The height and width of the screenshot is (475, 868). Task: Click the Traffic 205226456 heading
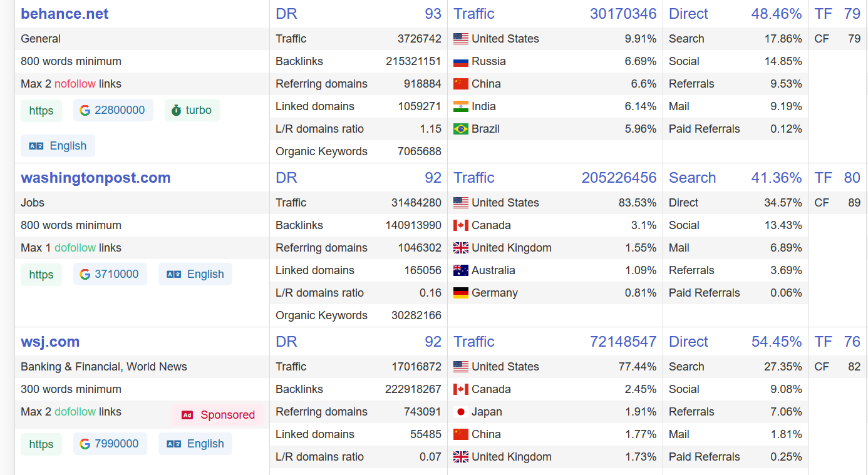pos(555,178)
